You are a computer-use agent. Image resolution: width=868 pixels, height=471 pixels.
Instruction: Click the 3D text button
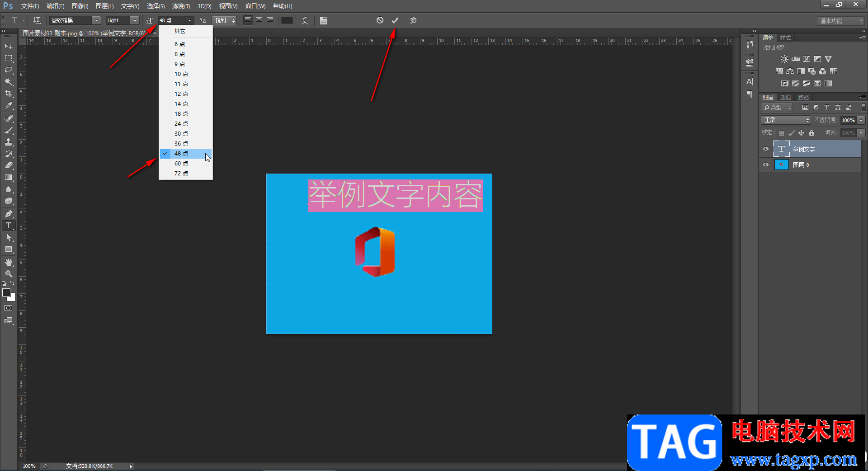point(413,20)
